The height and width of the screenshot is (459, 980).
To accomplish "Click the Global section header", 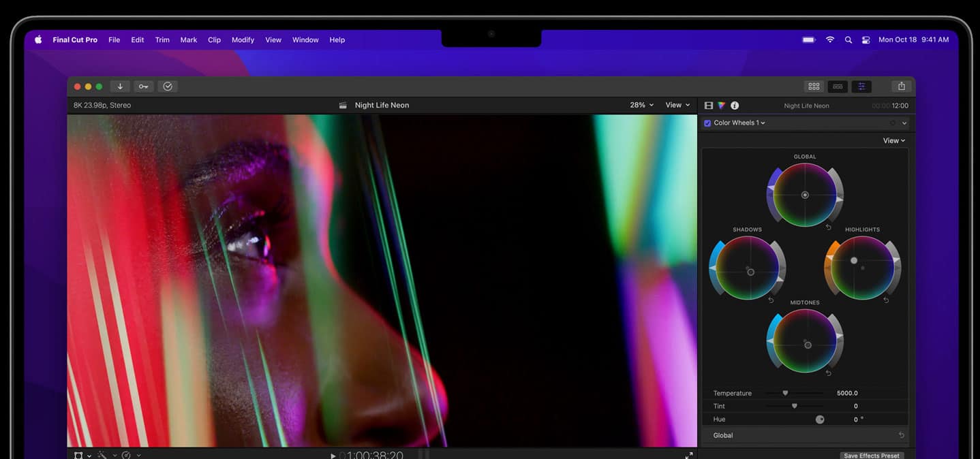I will point(805,435).
